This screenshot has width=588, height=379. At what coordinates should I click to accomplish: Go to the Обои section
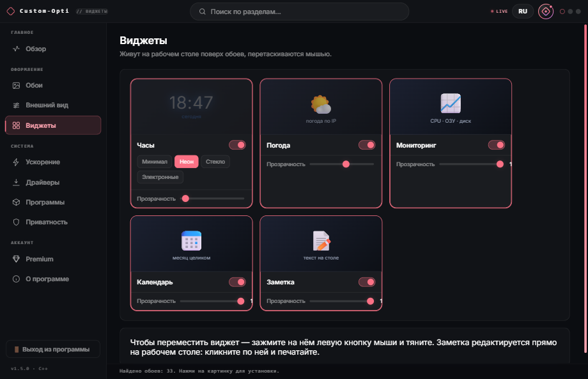tap(53, 86)
